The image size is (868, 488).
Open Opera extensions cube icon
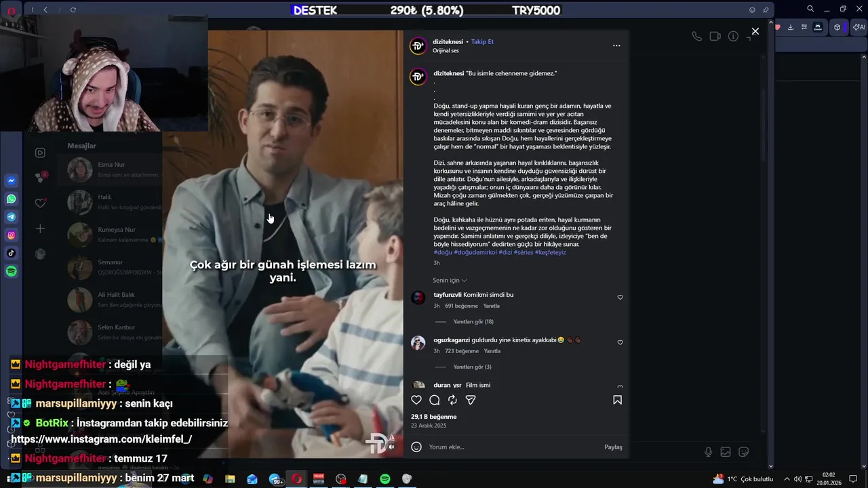point(837,27)
